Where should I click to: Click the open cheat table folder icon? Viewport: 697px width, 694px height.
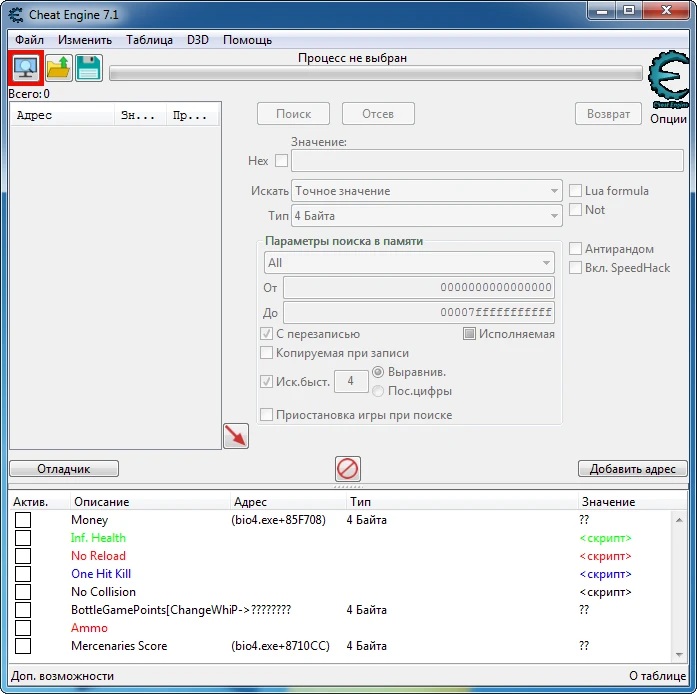(59, 68)
